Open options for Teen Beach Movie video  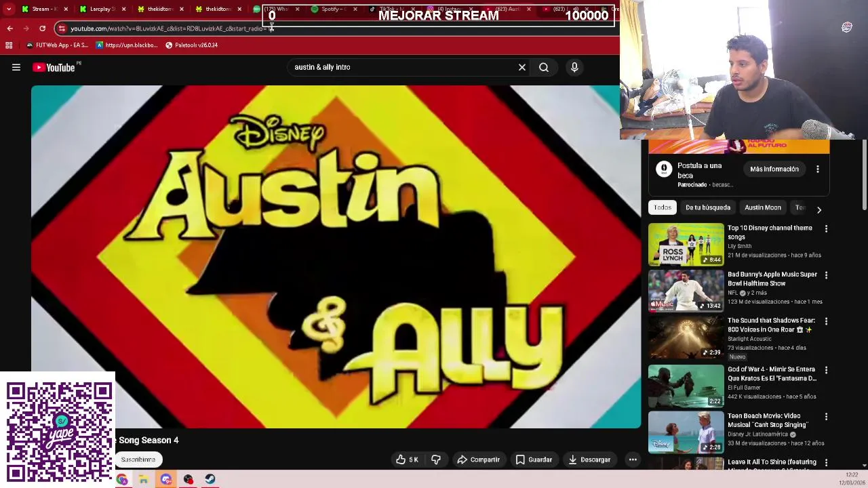[x=826, y=416]
